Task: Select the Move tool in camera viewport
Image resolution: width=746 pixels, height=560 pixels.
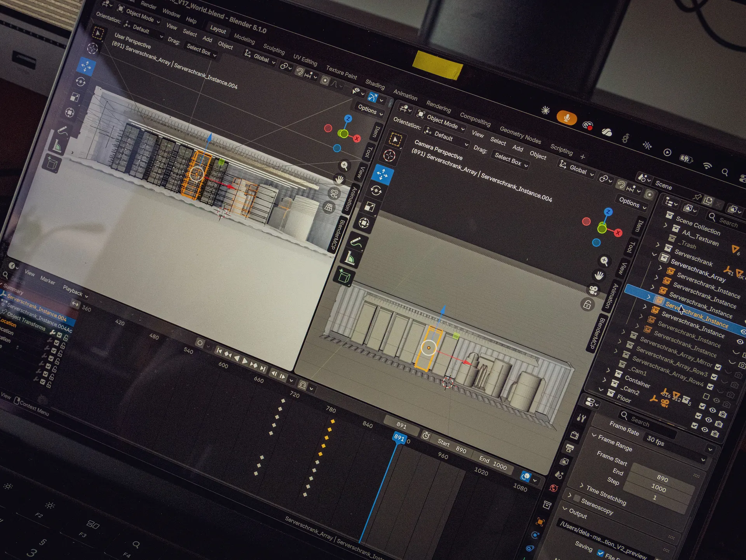Action: coord(382,174)
